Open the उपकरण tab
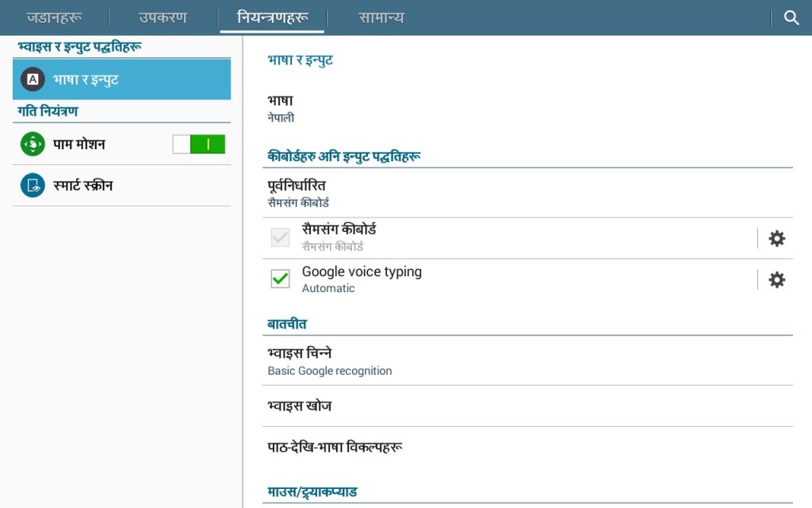Screen dimensions: 812x508 [161, 17]
